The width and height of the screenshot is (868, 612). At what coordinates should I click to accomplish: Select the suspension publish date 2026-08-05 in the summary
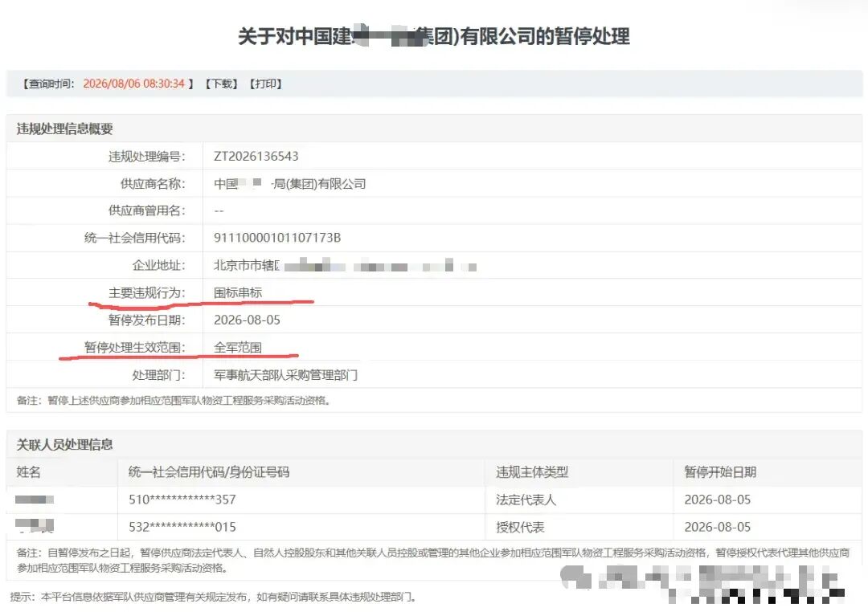pos(247,320)
